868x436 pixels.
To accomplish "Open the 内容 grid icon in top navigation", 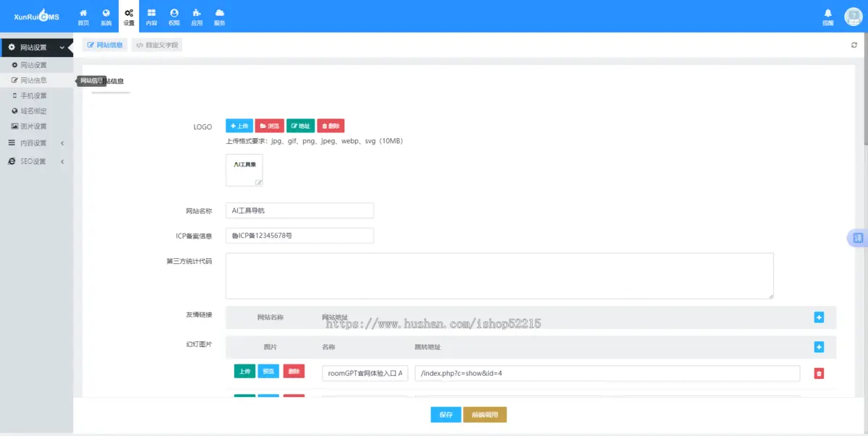I will point(151,17).
